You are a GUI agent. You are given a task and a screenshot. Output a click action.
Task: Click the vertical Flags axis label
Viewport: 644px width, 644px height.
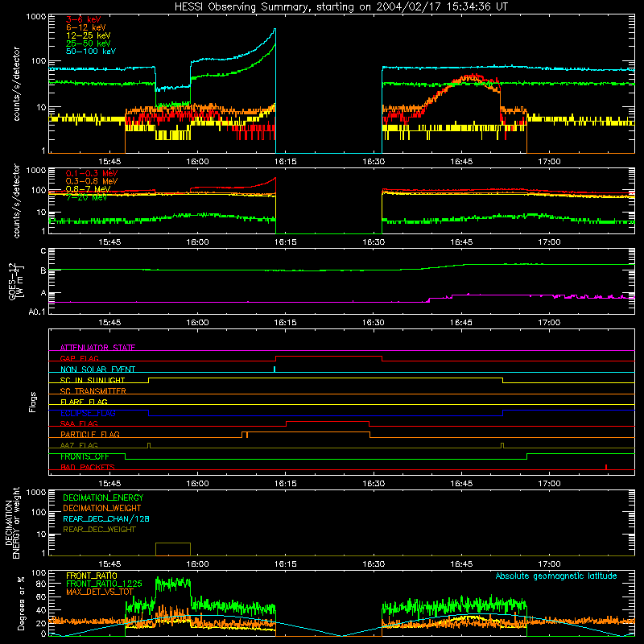point(33,402)
